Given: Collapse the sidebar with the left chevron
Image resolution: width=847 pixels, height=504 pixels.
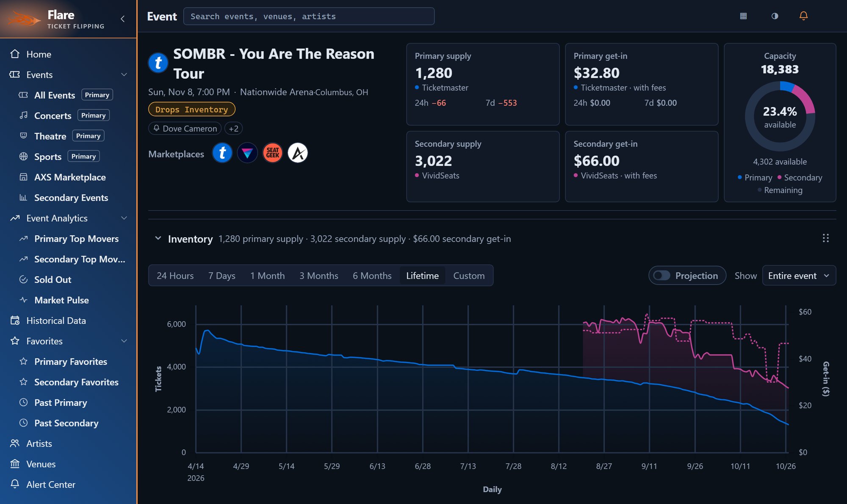Looking at the screenshot, I should 123,19.
